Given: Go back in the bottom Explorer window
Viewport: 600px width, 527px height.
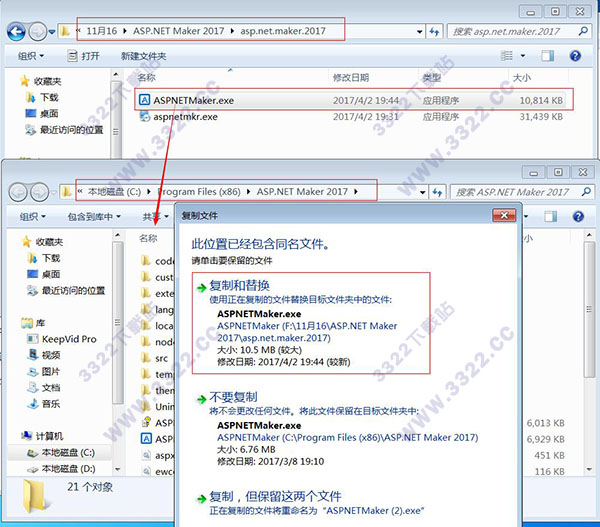Looking at the screenshot, I should tap(18, 192).
